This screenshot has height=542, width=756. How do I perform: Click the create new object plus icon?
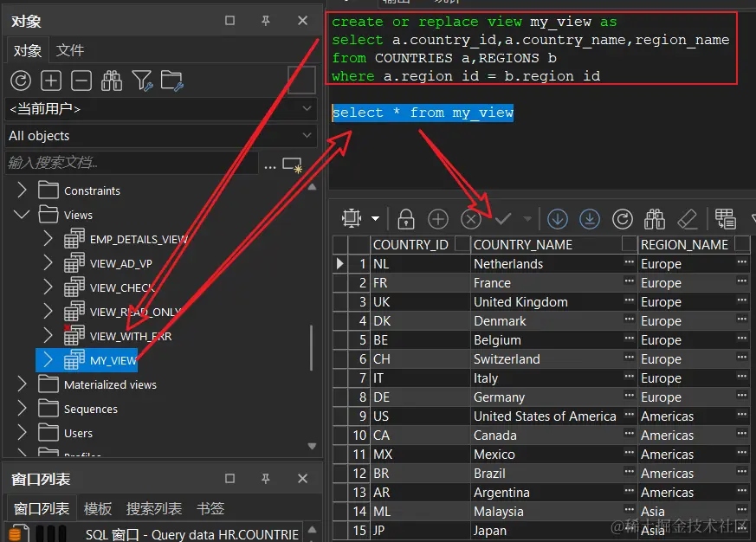[51, 81]
